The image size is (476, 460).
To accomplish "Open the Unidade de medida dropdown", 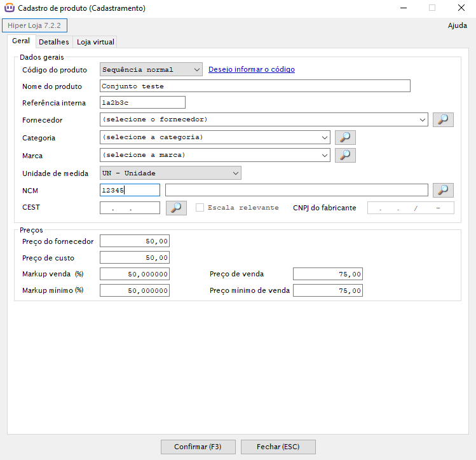I will (x=170, y=173).
